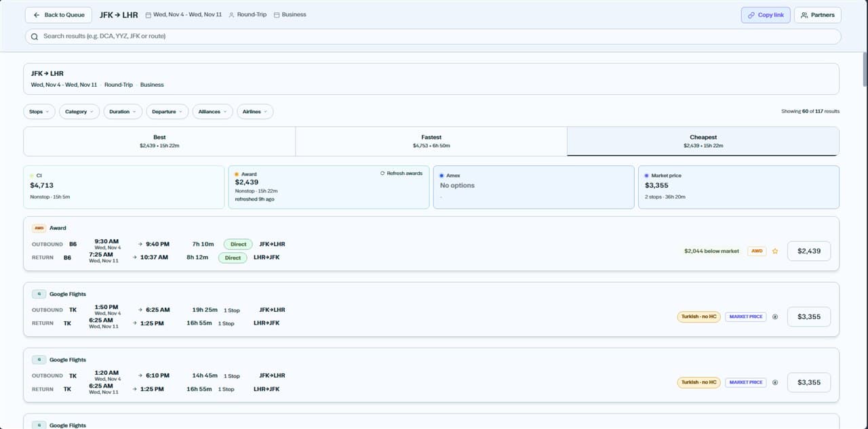
Task: Open $3,355 fare for 1:50 PM Turkish flight
Action: [x=809, y=316]
